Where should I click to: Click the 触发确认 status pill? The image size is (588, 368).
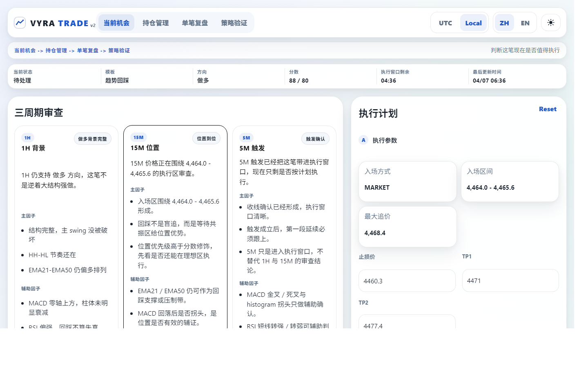[x=315, y=139]
